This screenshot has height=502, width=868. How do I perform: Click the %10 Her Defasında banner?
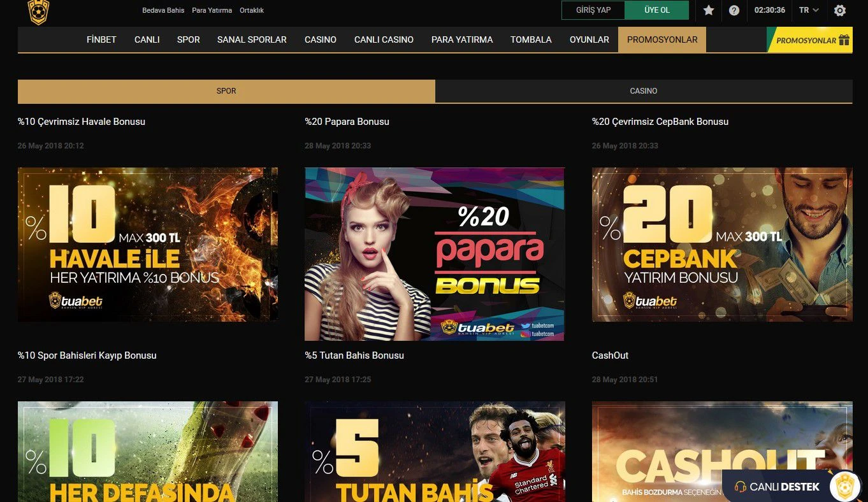pyautogui.click(x=148, y=452)
